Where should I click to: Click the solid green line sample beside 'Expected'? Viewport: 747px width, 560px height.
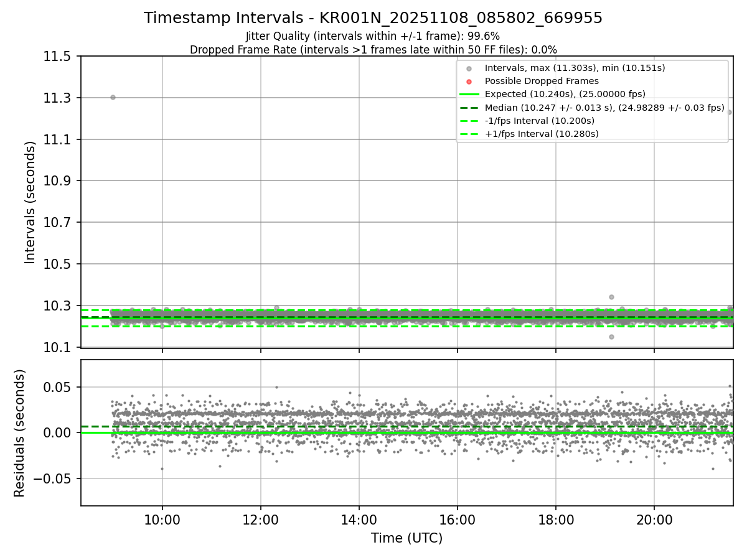[x=469, y=95]
